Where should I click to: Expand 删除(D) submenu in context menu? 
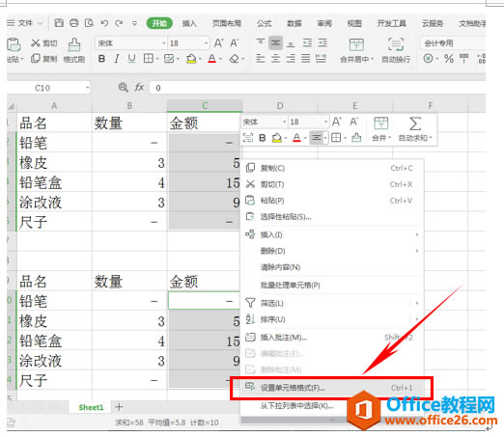[332, 251]
